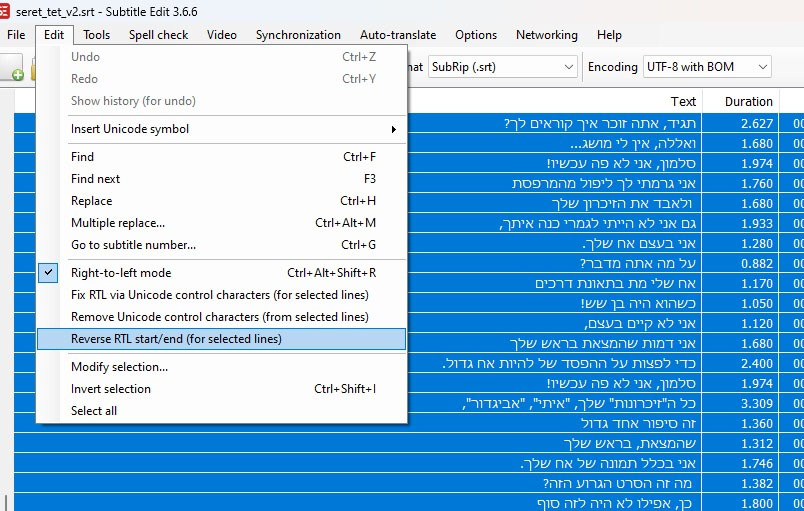
Task: Open the Synchronization menu
Action: point(298,35)
